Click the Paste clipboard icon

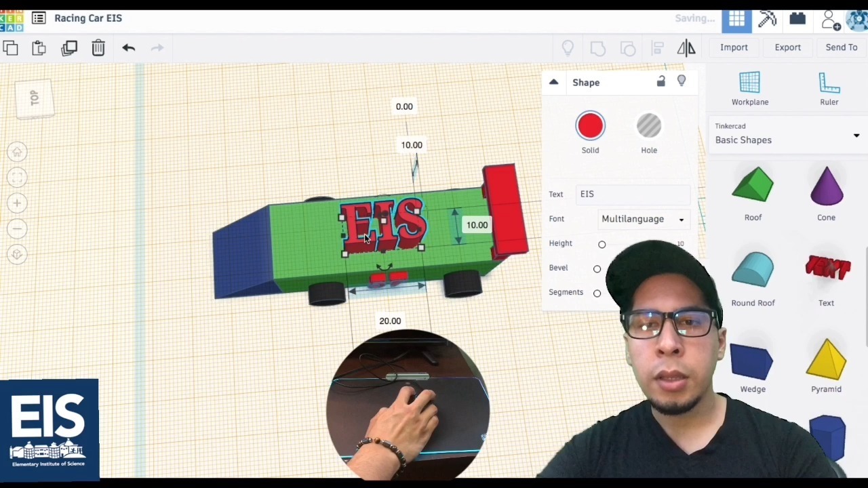tap(39, 47)
